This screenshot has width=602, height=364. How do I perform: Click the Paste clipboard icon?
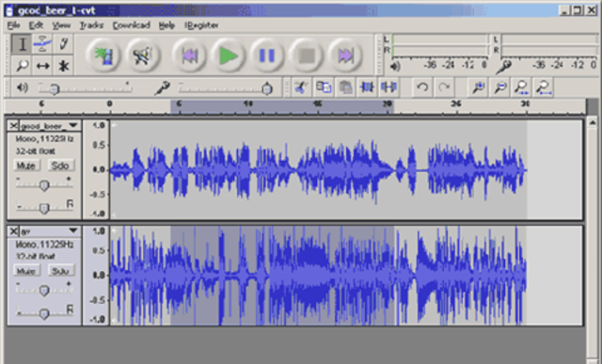[345, 87]
